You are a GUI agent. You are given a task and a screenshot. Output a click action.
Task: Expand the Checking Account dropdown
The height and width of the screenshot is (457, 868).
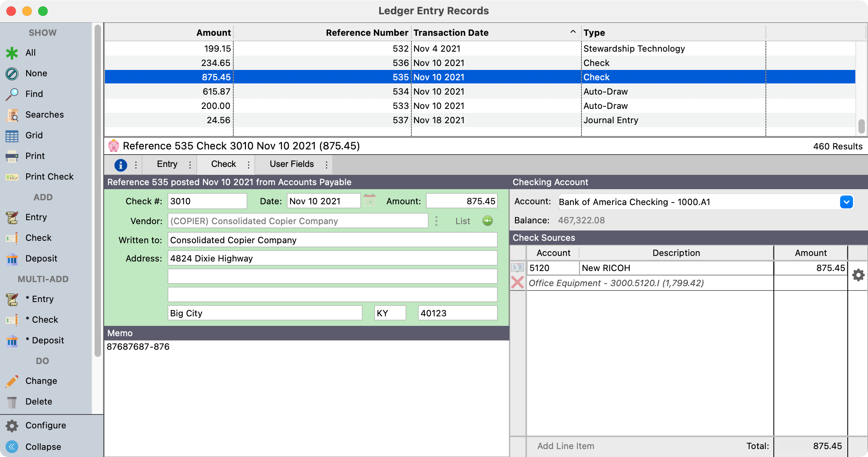(846, 202)
